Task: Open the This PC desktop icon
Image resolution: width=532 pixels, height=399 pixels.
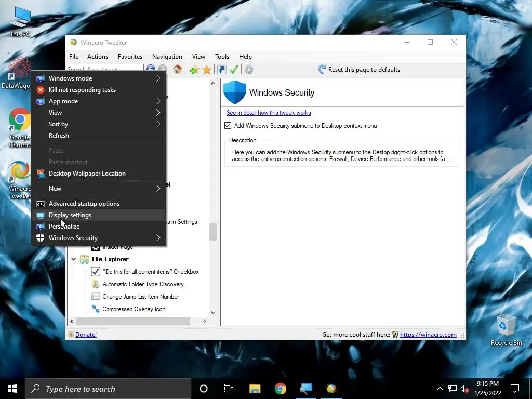Action: [20, 22]
